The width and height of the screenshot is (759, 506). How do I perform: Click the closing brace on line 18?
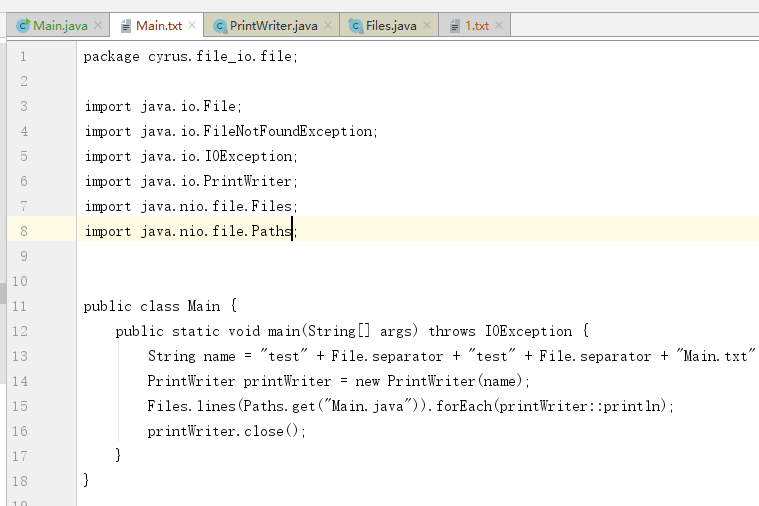(x=86, y=480)
